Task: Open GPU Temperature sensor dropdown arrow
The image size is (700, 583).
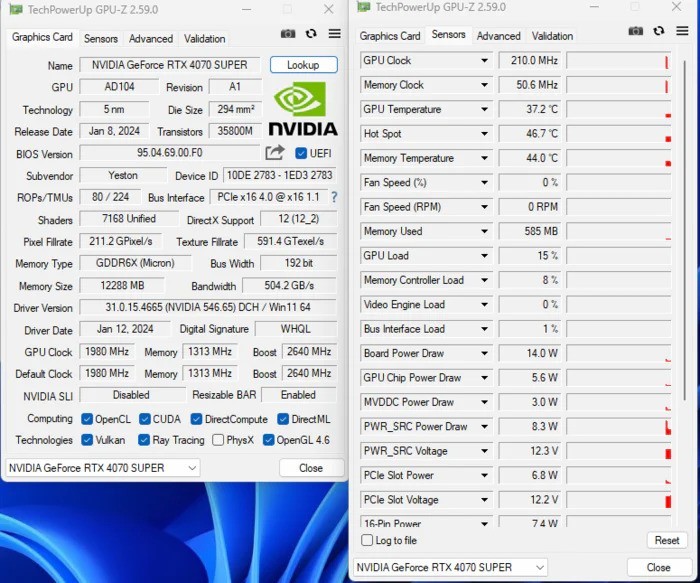Action: (x=484, y=109)
